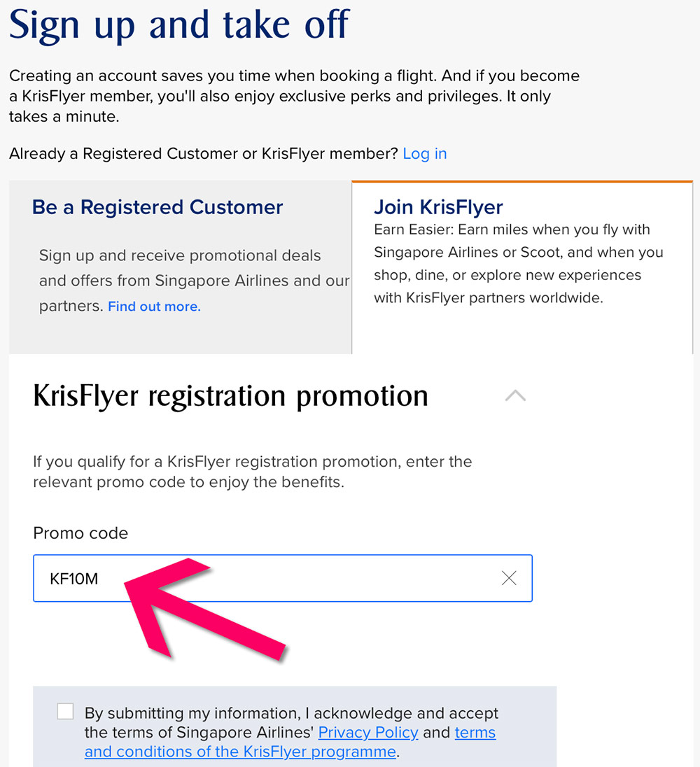Tick the acknowledge and accept terms checkbox
Image resolution: width=700 pixels, height=767 pixels.
65,712
